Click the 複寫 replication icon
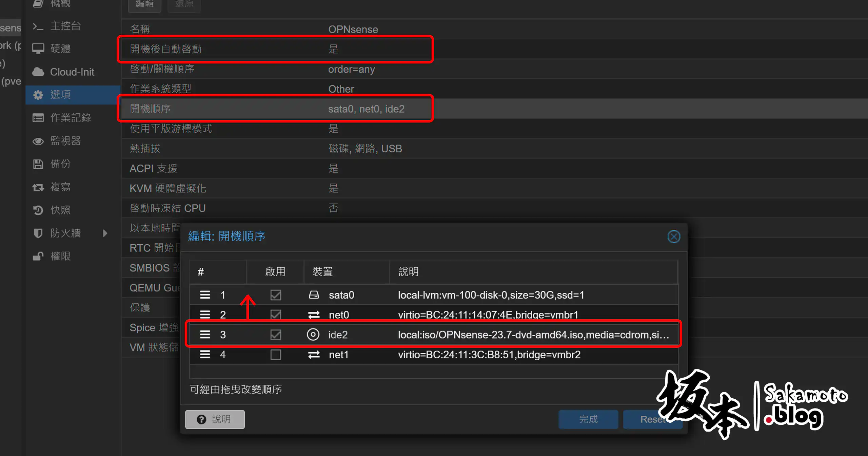The image size is (868, 456). (38, 187)
